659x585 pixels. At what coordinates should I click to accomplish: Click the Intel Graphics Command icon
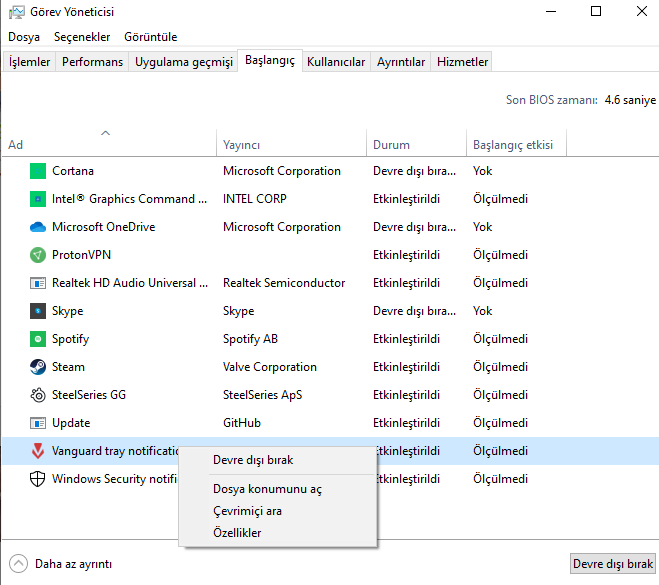(x=38, y=199)
